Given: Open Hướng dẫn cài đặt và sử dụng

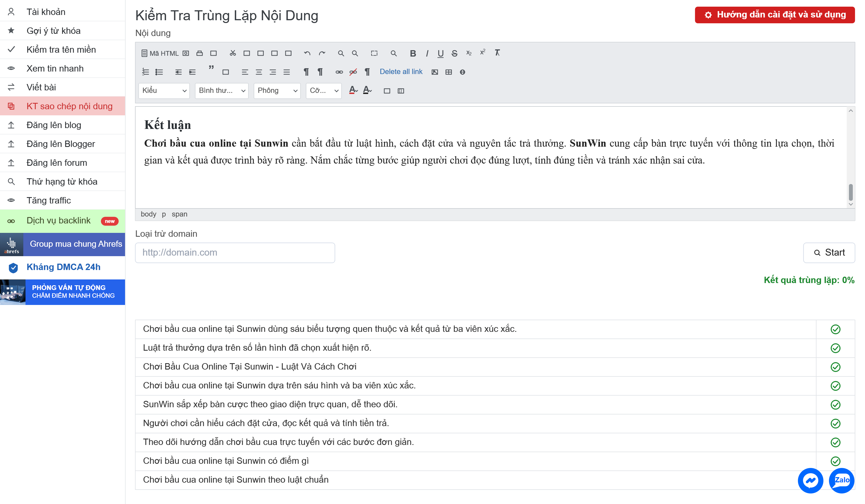Looking at the screenshot, I should (x=775, y=15).
